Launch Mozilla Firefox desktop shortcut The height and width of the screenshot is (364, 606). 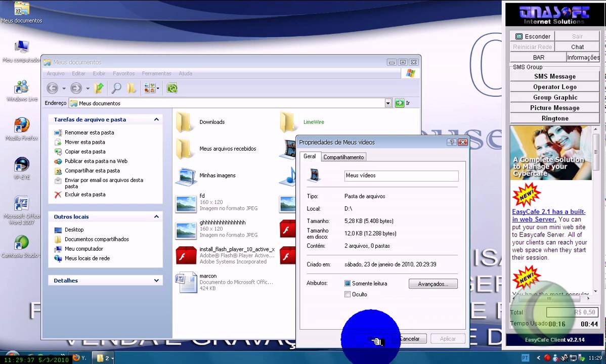pos(22,129)
